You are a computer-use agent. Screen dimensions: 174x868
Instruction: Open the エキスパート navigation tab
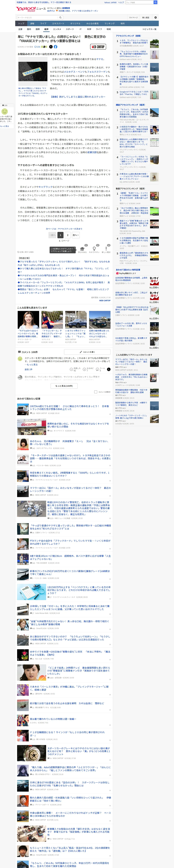point(58,24)
